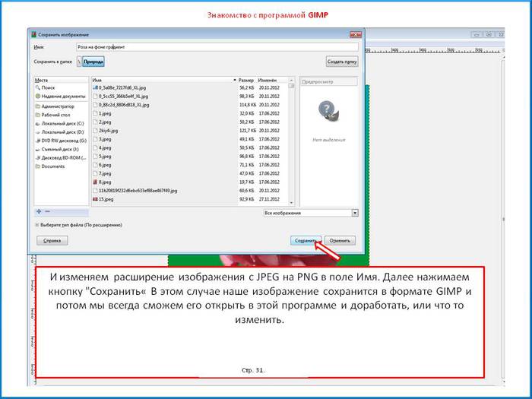This screenshot has height=399, width=532.
Task: Select file 4.jpeg in the list
Action: (x=190, y=148)
